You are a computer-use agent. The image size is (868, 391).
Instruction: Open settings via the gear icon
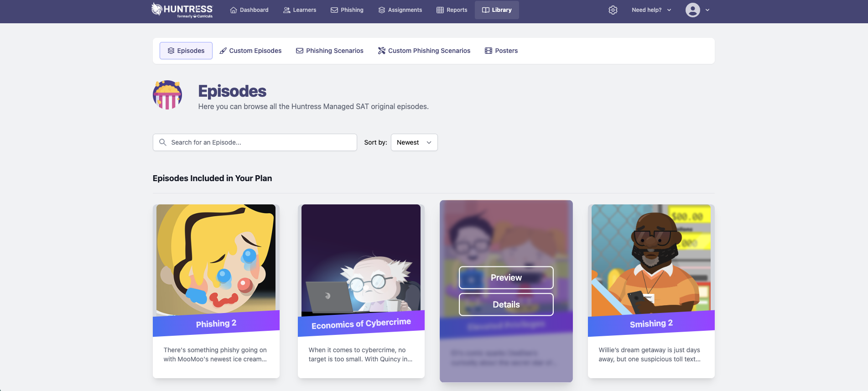[x=613, y=10]
